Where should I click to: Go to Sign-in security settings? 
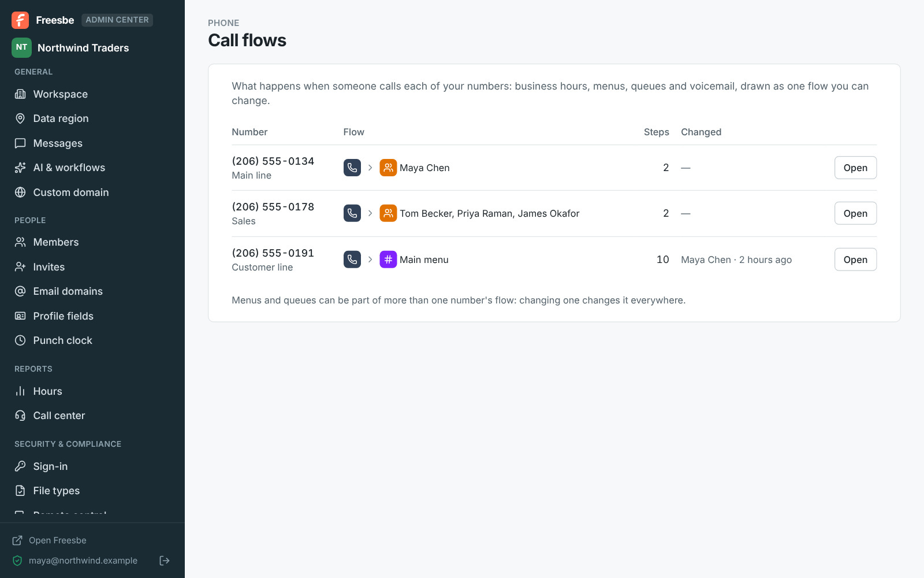pyautogui.click(x=92, y=466)
